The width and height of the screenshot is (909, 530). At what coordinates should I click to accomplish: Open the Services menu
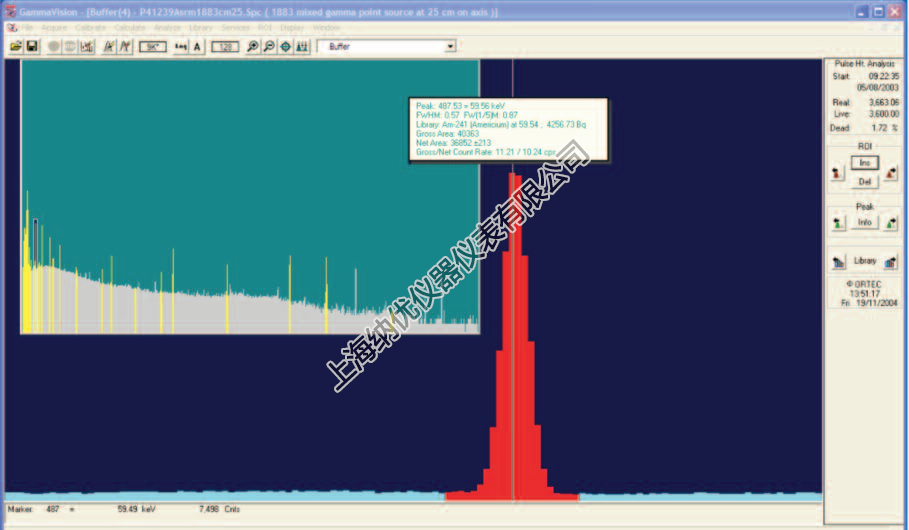pyautogui.click(x=235, y=27)
